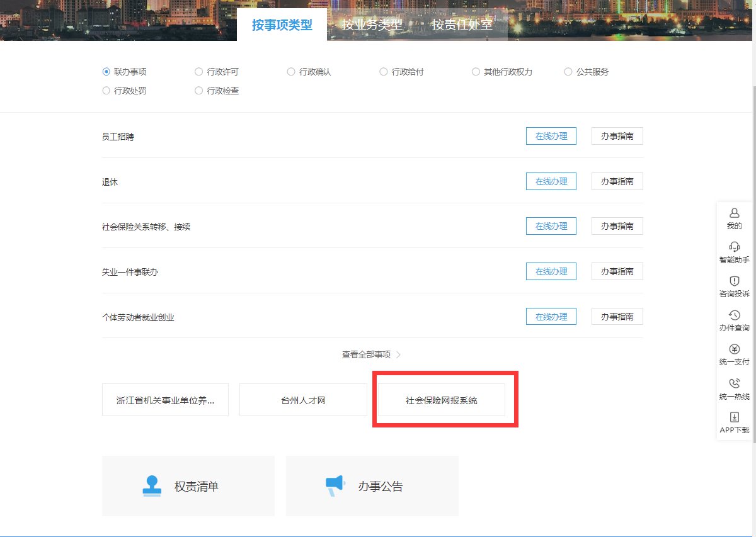This screenshot has height=537, width=756.
Task: Open the 台州人才网 link box
Action: (303, 400)
